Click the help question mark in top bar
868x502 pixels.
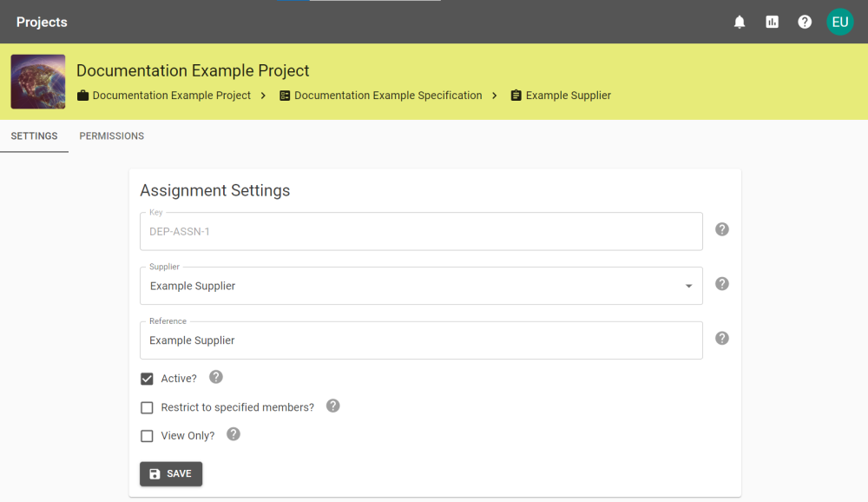pyautogui.click(x=805, y=22)
